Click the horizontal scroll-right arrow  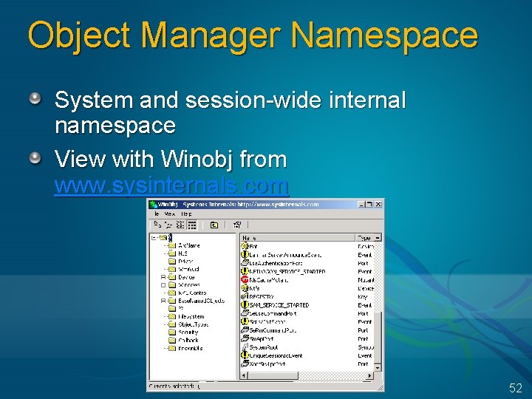[x=370, y=375]
